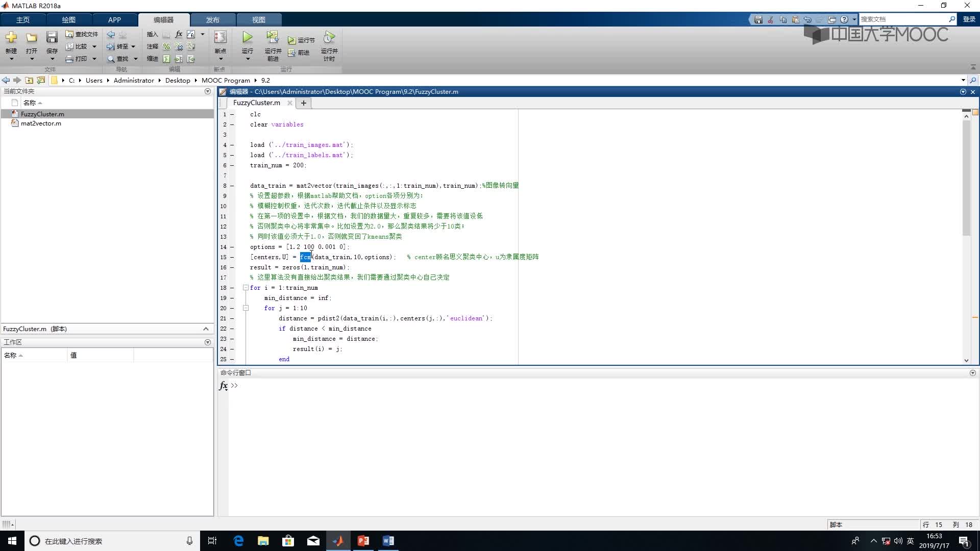Collapse the FuzzyCluster.m details panel
980x551 pixels.
coord(206,329)
